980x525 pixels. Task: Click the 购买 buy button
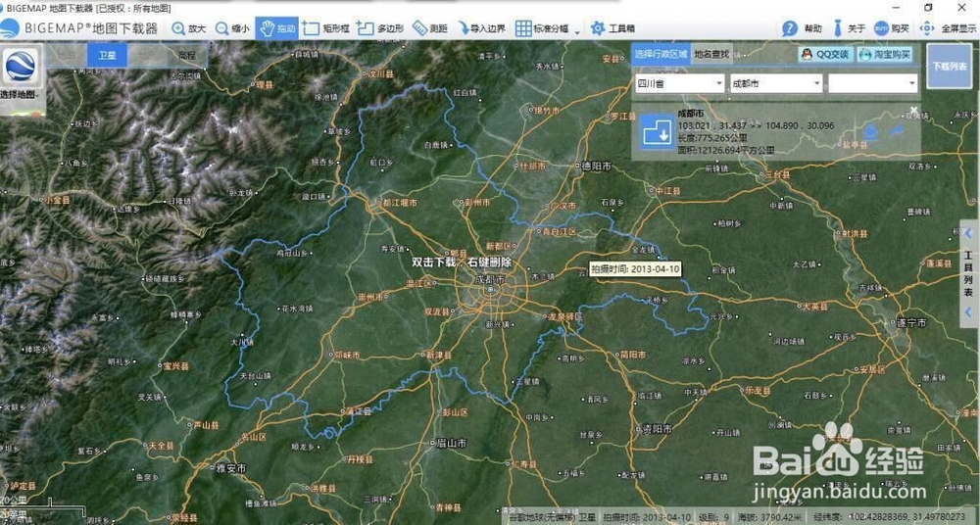[891, 28]
